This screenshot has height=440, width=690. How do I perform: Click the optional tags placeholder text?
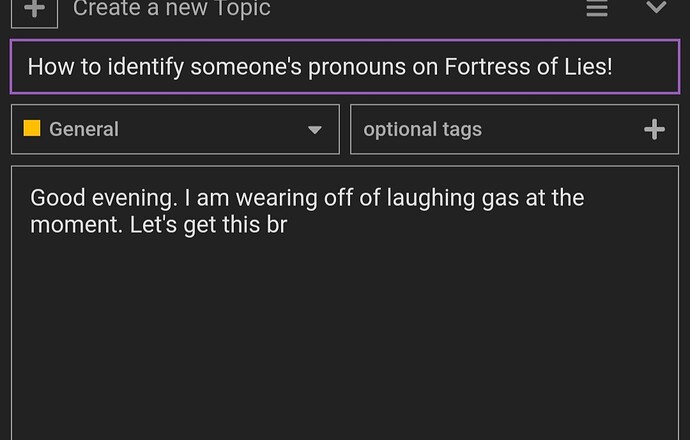pyautogui.click(x=422, y=130)
